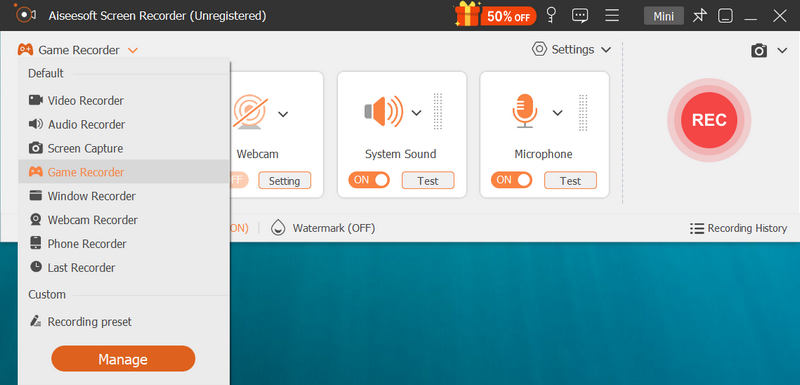800x385 pixels.
Task: Select Audio Recorder from the menu
Action: (x=123, y=124)
